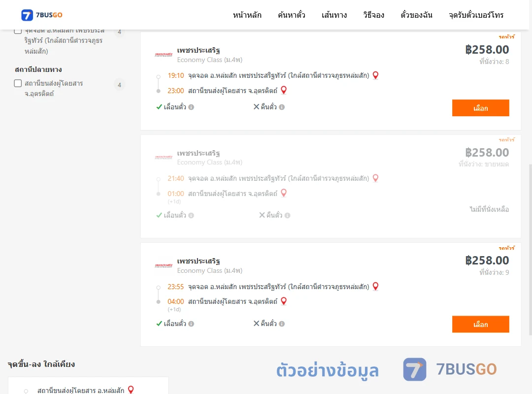Check the จุดจอด อ.หล่มสัก origin filter
This screenshot has height=394, width=532.
click(18, 31)
